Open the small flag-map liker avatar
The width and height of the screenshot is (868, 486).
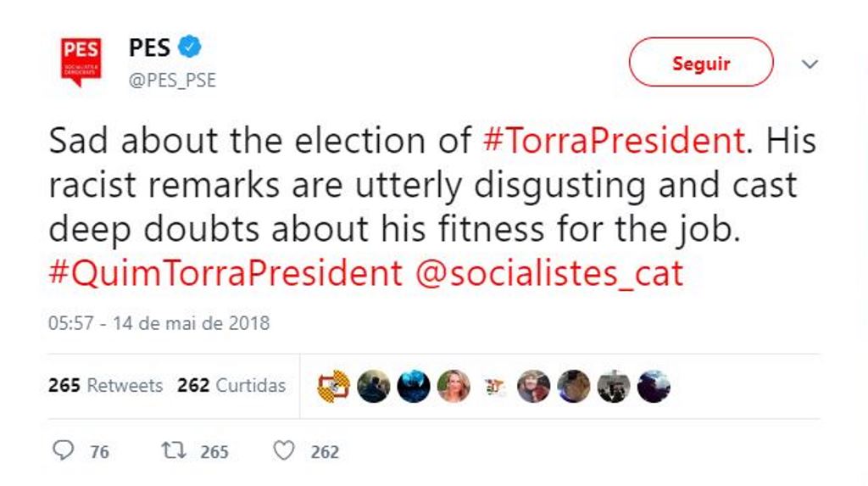pos(494,387)
